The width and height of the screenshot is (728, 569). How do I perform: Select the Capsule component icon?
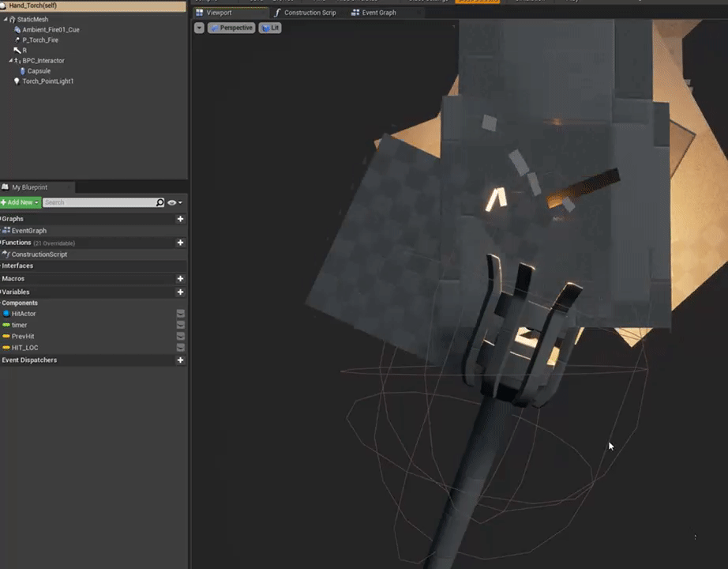22,71
